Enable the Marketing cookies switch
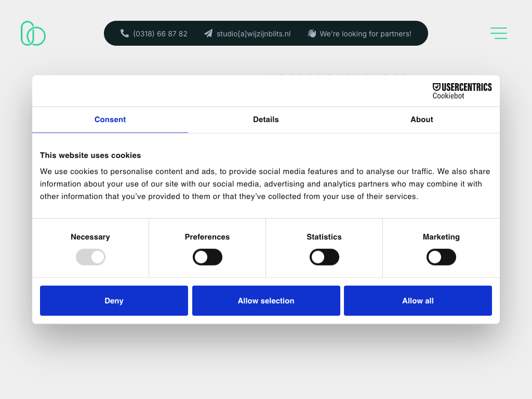The image size is (532, 399). point(441,257)
